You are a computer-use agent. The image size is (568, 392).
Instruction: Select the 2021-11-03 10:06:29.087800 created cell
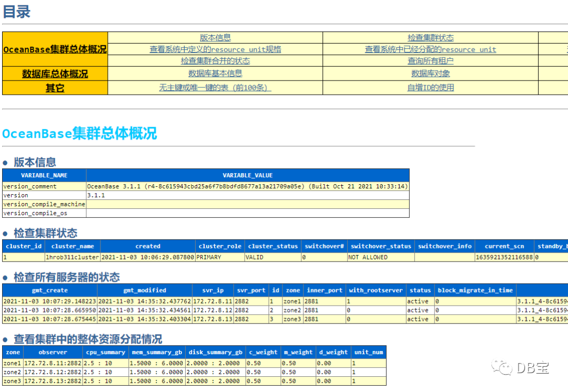[x=148, y=257]
